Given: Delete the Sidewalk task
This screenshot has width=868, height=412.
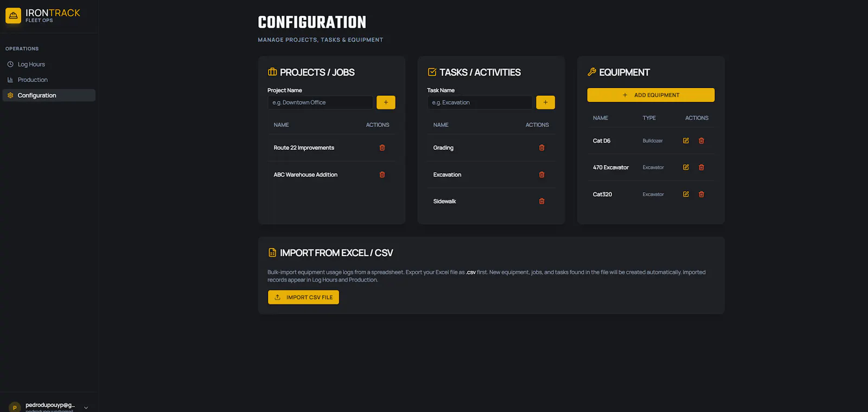Looking at the screenshot, I should point(541,201).
